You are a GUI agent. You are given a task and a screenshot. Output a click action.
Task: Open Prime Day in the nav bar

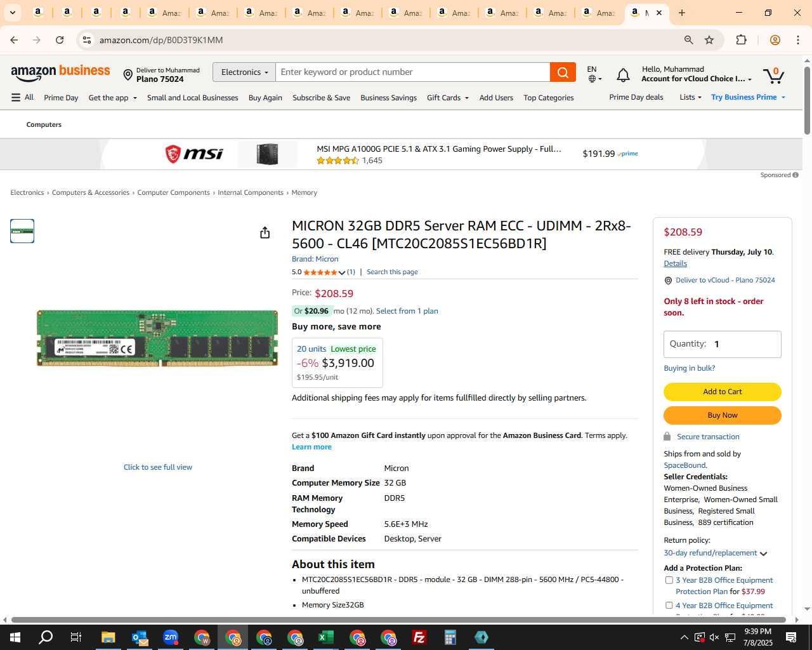pos(61,98)
